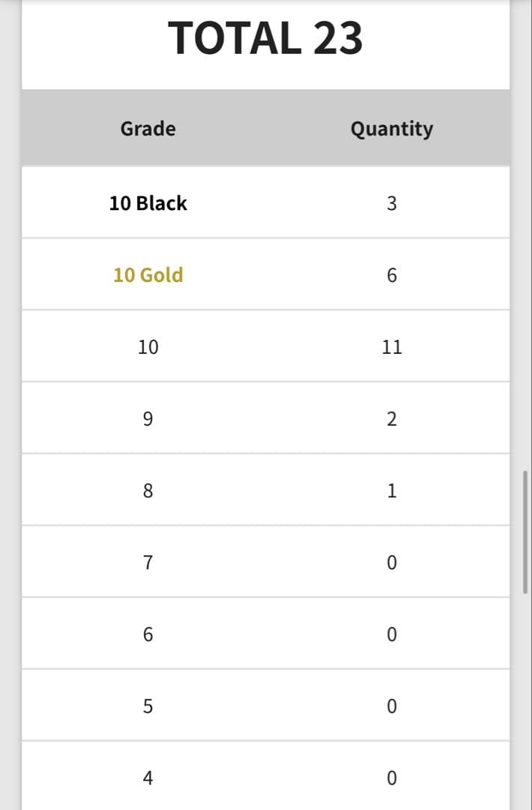Select the grade 7 row label

148,562
